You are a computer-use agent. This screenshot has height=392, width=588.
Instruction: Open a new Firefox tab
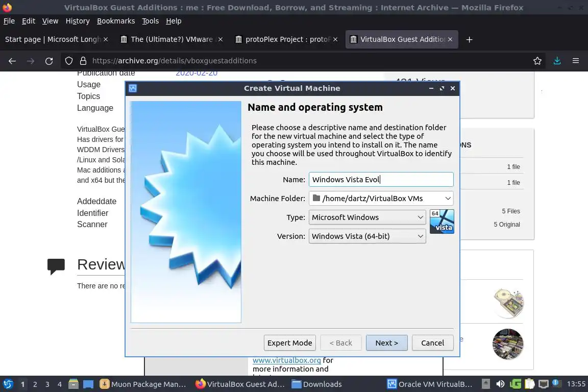click(469, 39)
